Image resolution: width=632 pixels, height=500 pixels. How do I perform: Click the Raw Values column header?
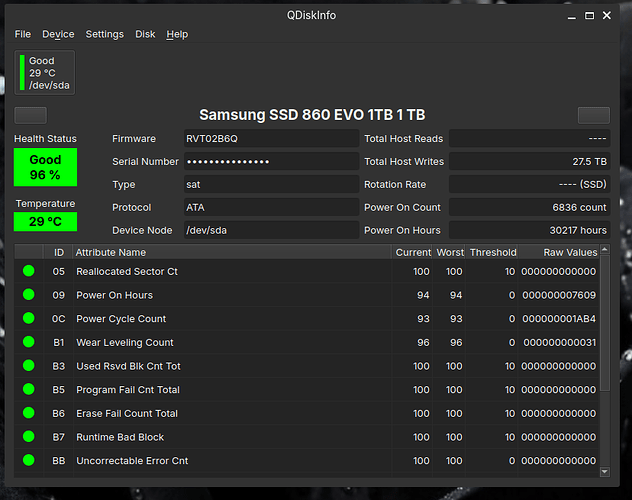559,252
